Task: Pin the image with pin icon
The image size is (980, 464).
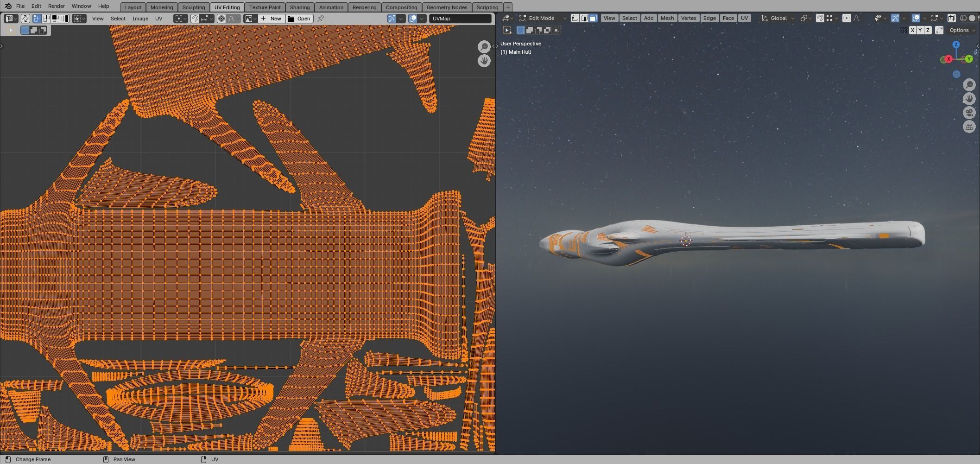Action: point(321,19)
